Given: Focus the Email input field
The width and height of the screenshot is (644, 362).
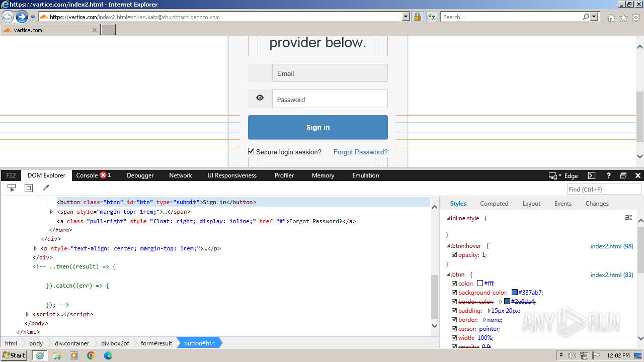Looking at the screenshot, I should (330, 73).
